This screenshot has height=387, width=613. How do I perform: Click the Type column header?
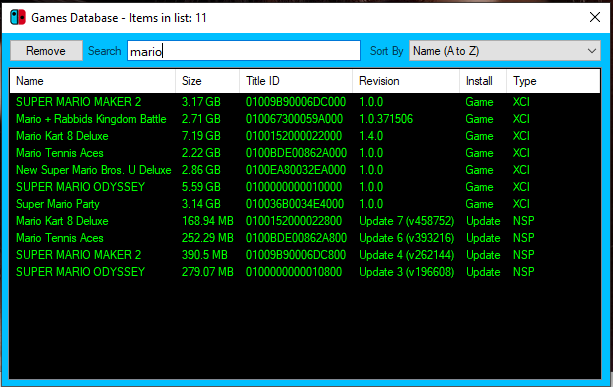(x=553, y=81)
